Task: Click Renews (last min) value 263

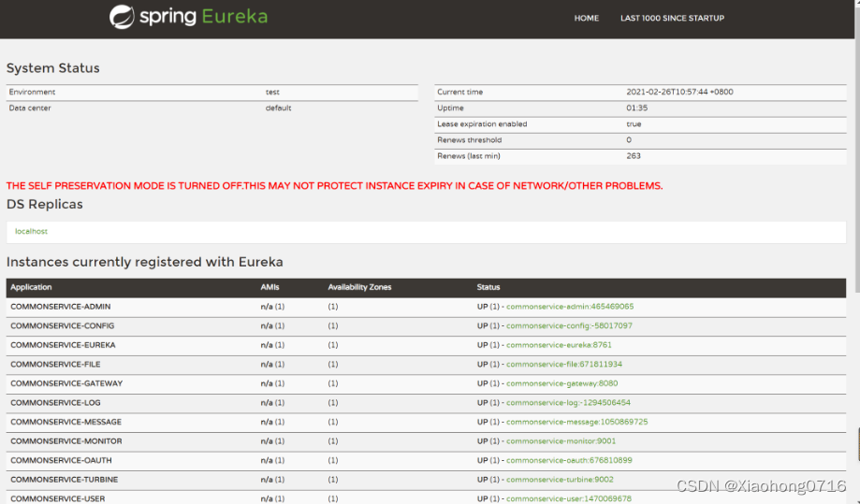Action: 634,155
